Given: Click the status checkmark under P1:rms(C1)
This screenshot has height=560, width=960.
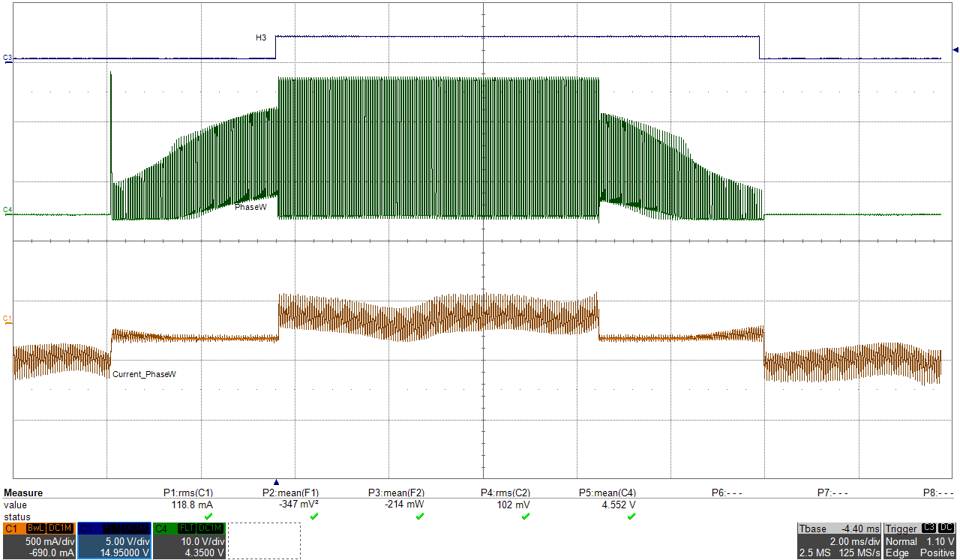Looking at the screenshot, I should pos(208,517).
